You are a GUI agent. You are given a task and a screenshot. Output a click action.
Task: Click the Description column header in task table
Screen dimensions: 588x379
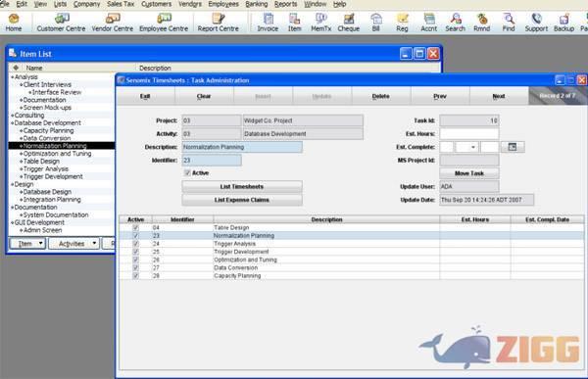[326, 219]
